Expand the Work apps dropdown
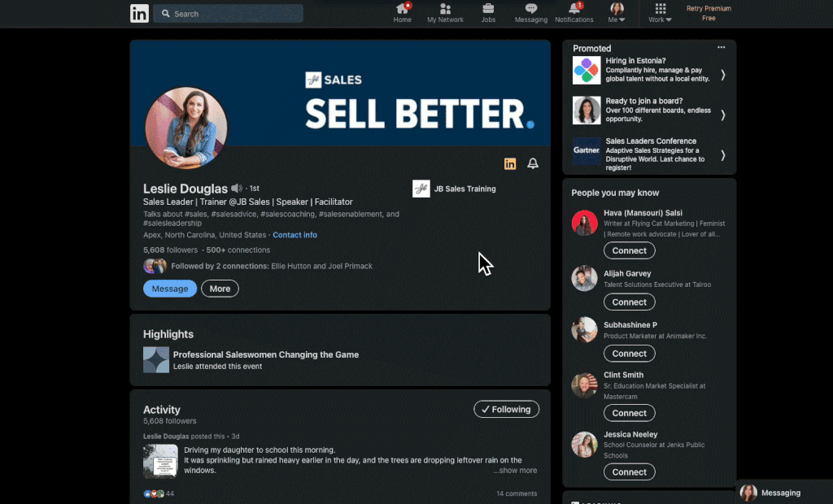 click(660, 13)
